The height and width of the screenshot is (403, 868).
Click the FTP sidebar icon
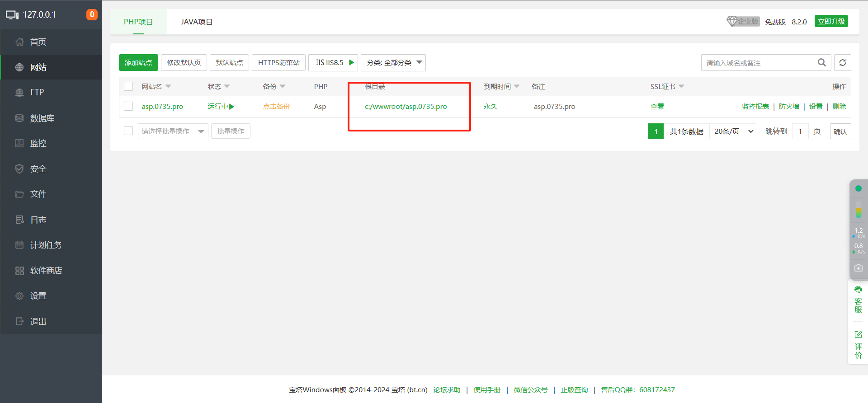coord(19,93)
